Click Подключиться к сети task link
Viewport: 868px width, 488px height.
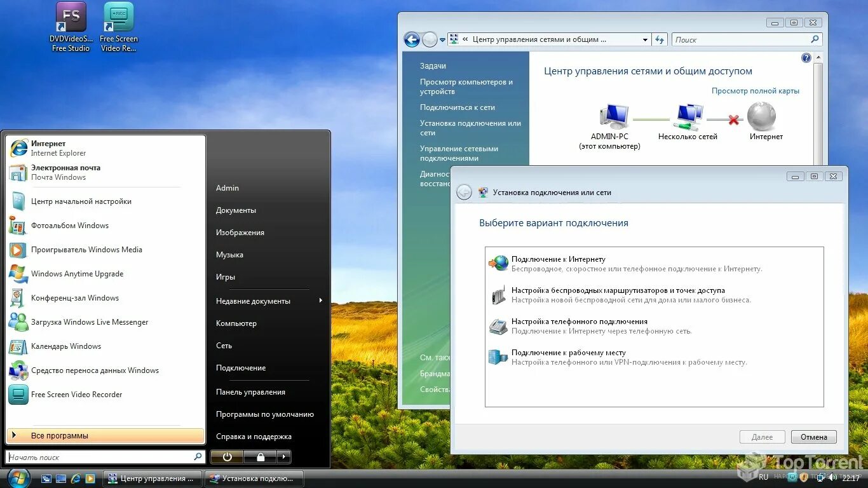coord(458,107)
